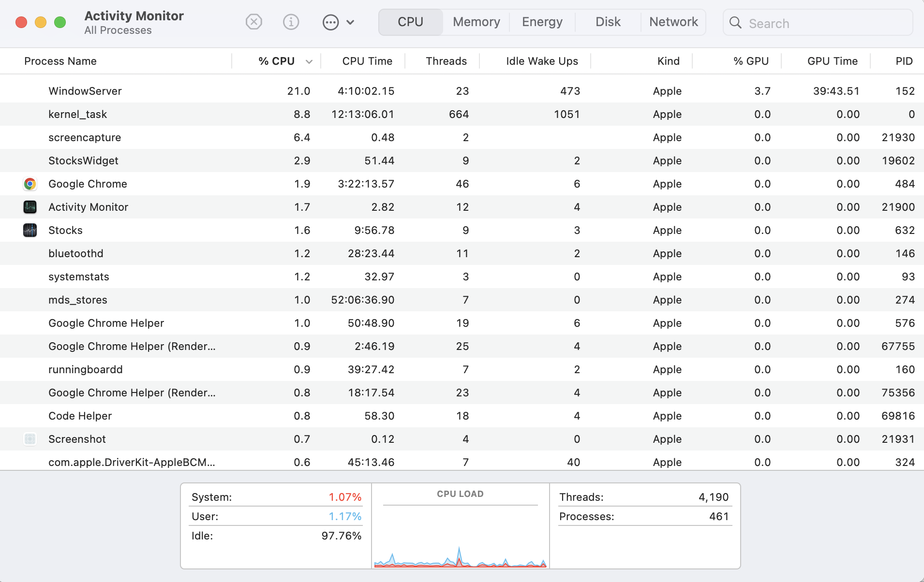Image resolution: width=924 pixels, height=582 pixels.
Task: Click the Activity Monitor app icon in the list
Action: pyautogui.click(x=30, y=207)
